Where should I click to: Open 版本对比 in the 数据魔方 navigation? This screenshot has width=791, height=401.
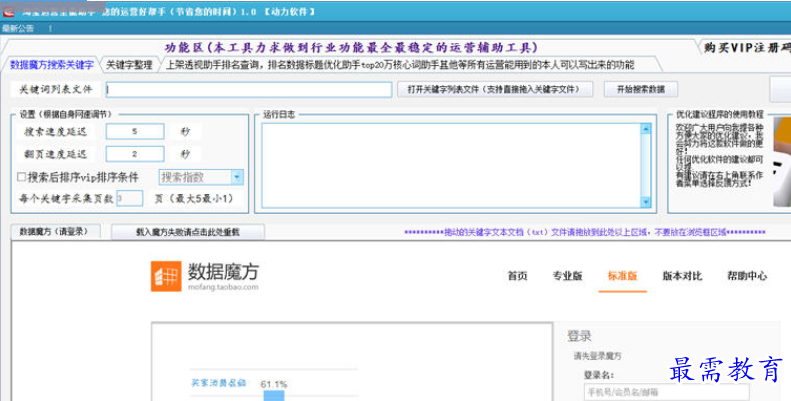click(682, 276)
